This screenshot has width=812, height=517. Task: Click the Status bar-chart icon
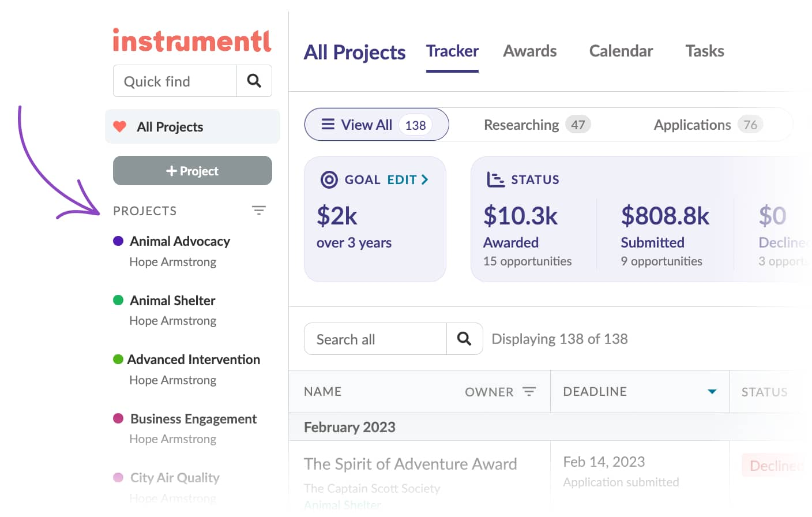[x=495, y=179]
